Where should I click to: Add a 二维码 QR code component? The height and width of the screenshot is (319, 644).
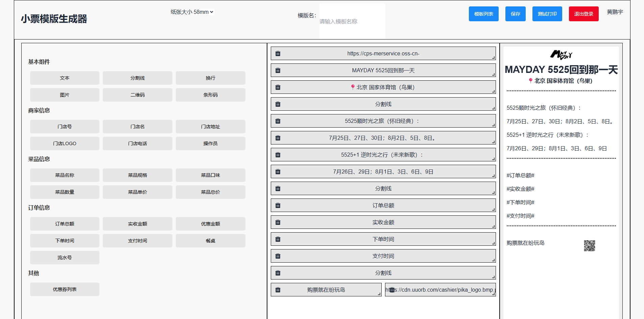[x=138, y=95]
